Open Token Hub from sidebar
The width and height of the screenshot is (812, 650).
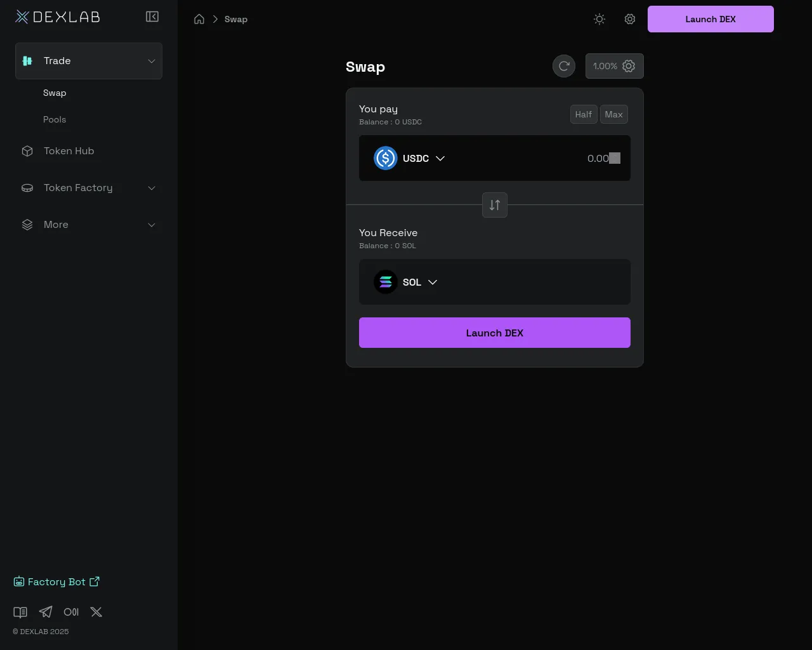coord(89,151)
